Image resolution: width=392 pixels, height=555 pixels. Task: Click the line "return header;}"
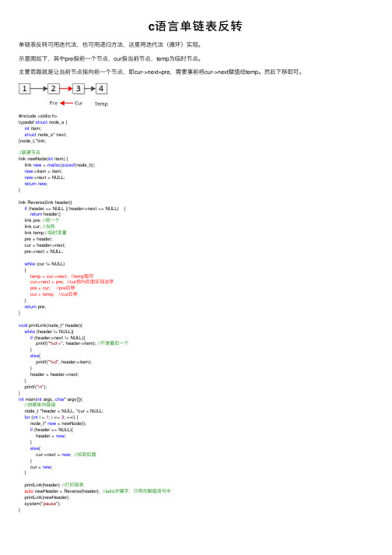pyautogui.click(x=45, y=214)
